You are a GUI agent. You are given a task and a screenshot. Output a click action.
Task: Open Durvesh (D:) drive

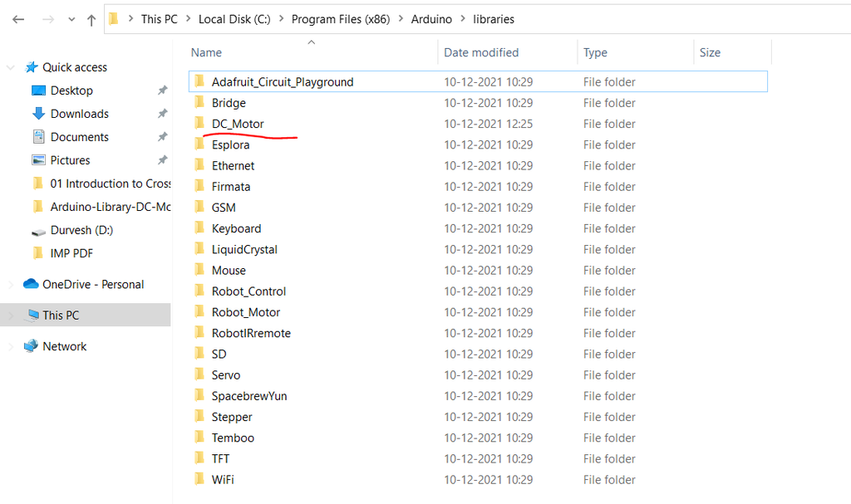coord(81,231)
